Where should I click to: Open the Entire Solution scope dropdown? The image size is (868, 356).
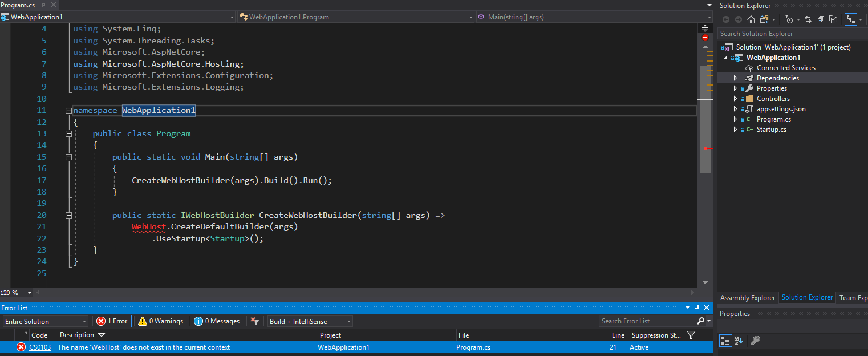(46, 322)
